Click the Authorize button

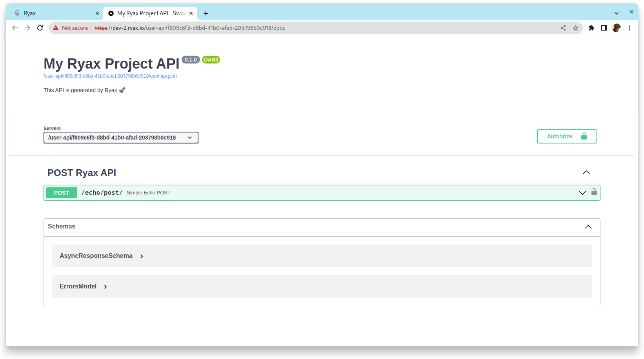[566, 136]
